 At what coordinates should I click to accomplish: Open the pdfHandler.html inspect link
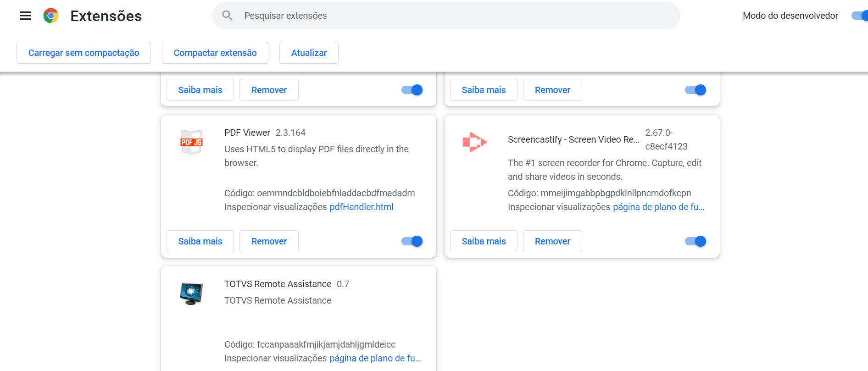click(x=362, y=207)
